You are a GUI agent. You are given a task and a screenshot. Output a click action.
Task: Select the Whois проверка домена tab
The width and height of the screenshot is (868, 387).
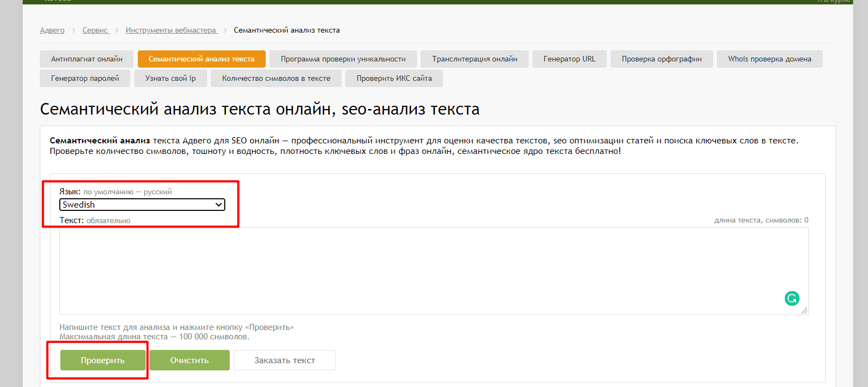point(769,59)
